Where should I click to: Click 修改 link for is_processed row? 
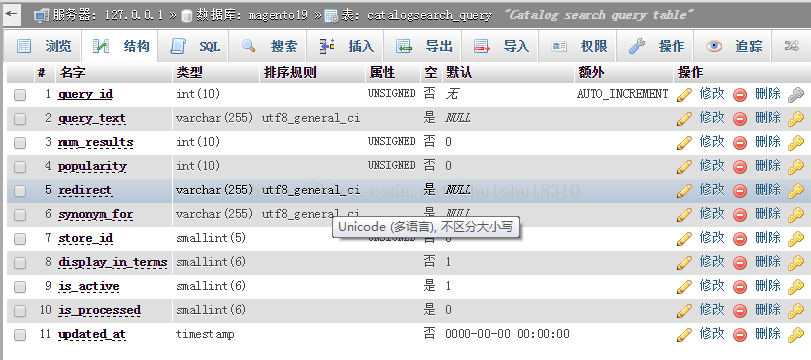coord(712,310)
